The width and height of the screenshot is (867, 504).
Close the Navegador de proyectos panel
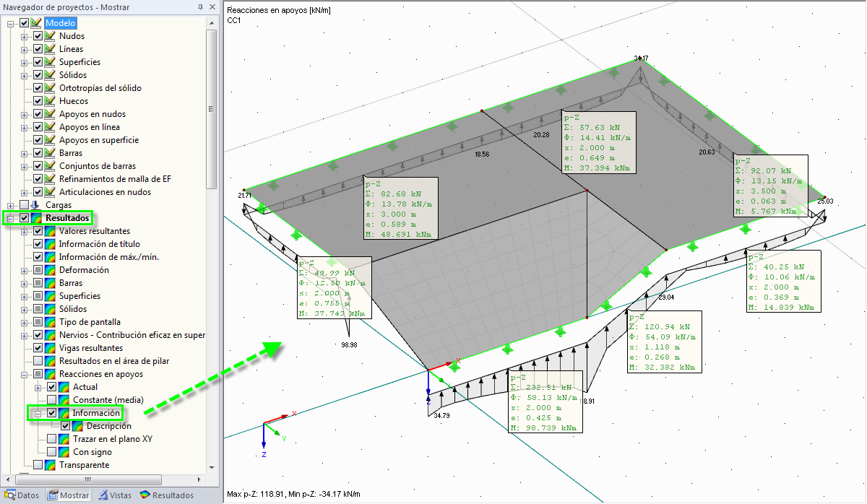click(212, 6)
